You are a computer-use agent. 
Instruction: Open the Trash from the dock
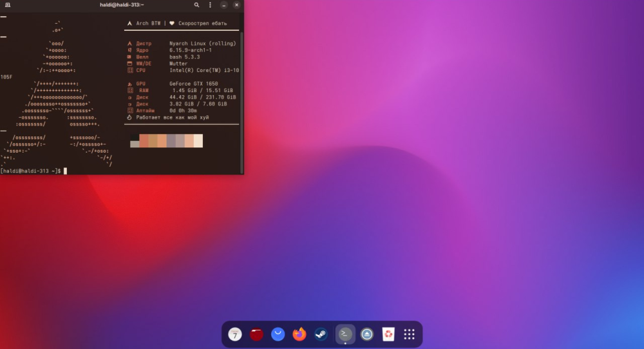click(388, 334)
